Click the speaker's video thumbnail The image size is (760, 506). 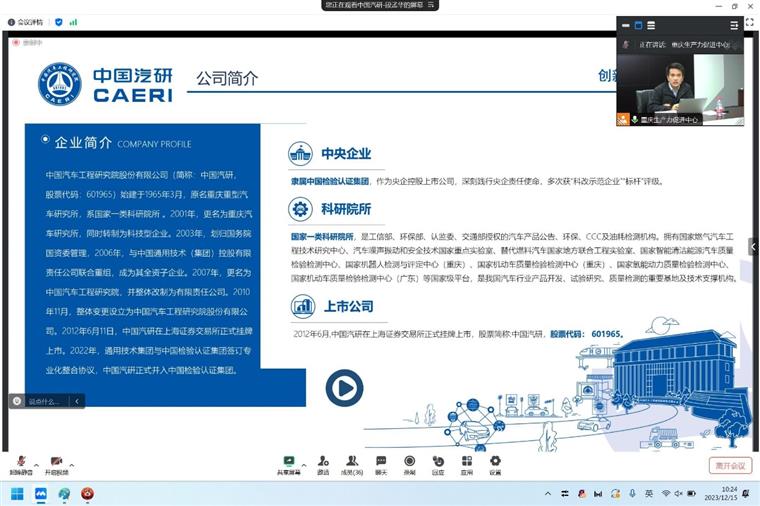(x=680, y=90)
